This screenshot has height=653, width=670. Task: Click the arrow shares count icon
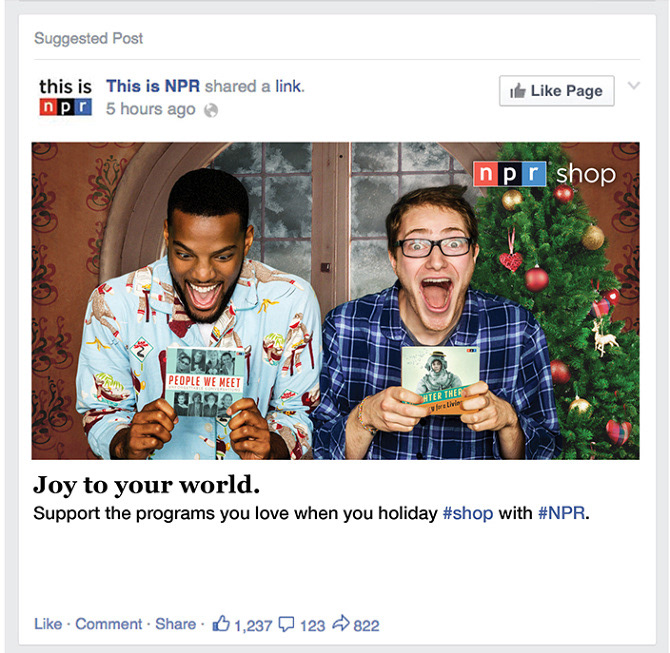pos(341,623)
